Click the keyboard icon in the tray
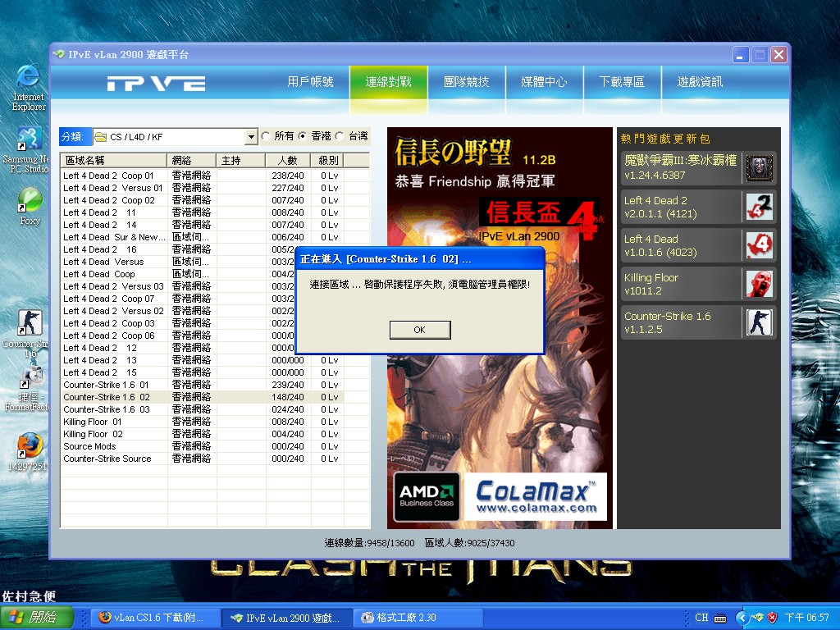 720,619
